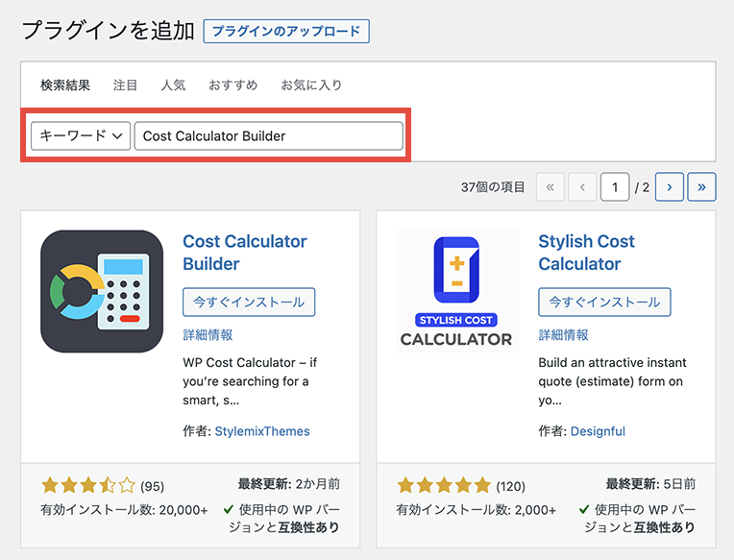Click プラグインのアップロード button
This screenshot has width=734, height=560.
tap(286, 32)
